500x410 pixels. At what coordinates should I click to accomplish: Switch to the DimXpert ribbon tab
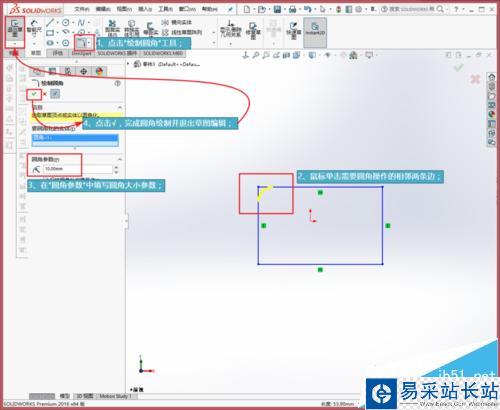coord(82,53)
